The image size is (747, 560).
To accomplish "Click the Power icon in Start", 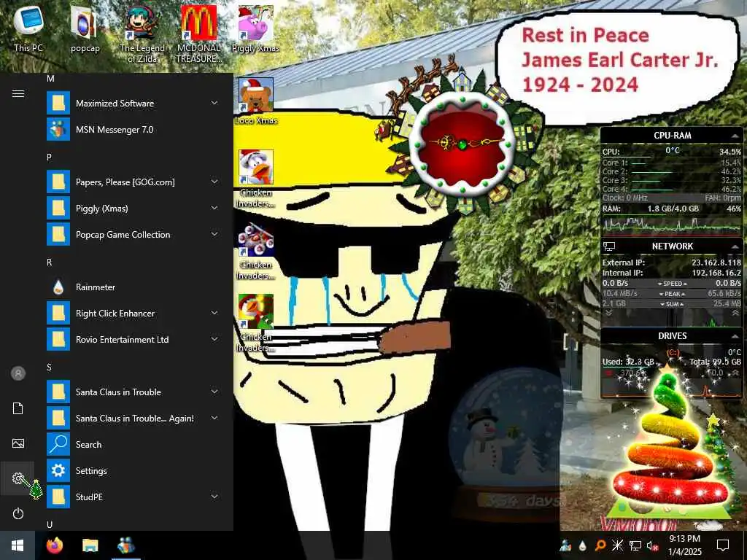I will pyautogui.click(x=18, y=513).
